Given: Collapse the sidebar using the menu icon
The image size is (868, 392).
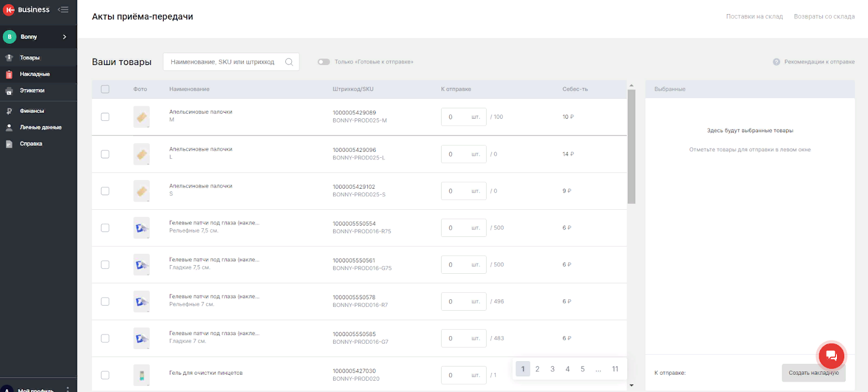Looking at the screenshot, I should pos(63,9).
